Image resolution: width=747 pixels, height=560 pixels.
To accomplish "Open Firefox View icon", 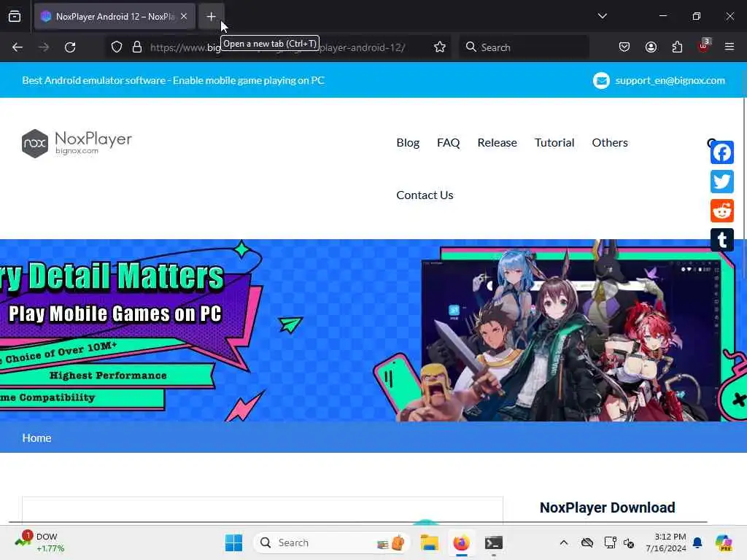I will [15, 16].
